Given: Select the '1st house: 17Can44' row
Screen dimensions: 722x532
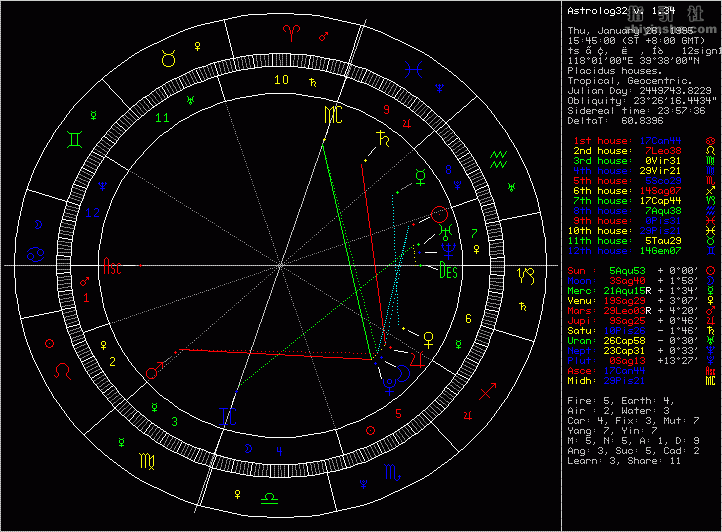Looking at the screenshot, I should point(644,141).
